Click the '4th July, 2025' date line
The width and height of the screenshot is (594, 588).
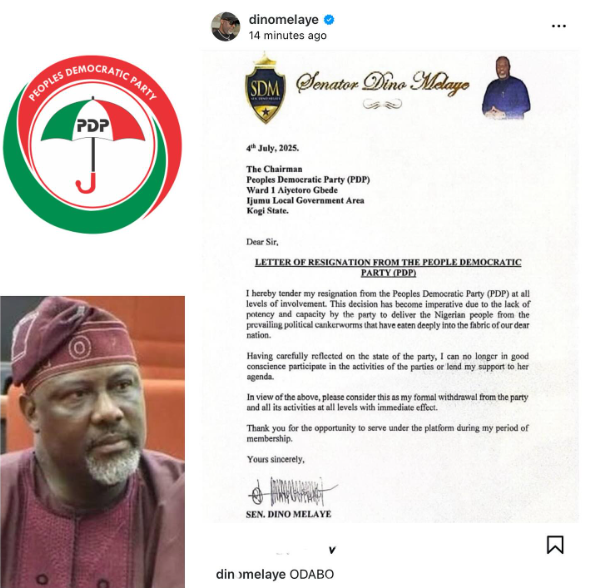tap(272, 148)
